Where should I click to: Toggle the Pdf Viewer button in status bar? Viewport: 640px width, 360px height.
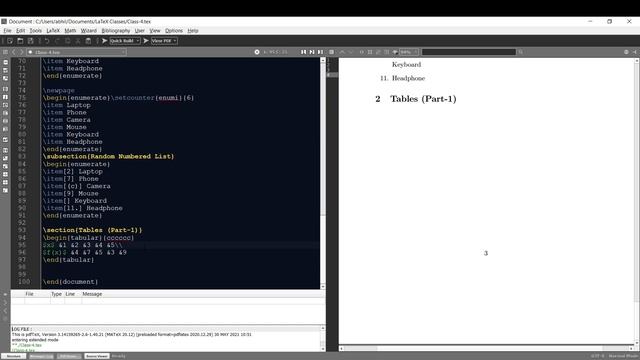[69, 356]
